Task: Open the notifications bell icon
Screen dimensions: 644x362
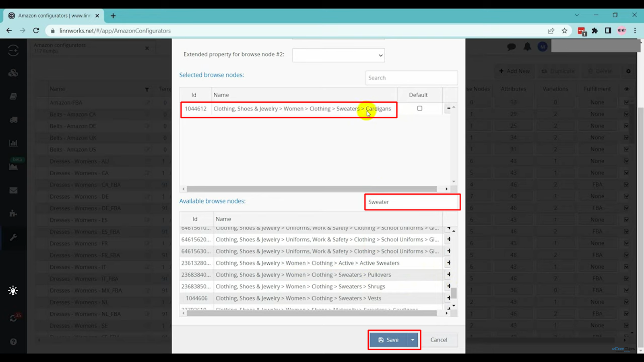Action: coord(527,47)
